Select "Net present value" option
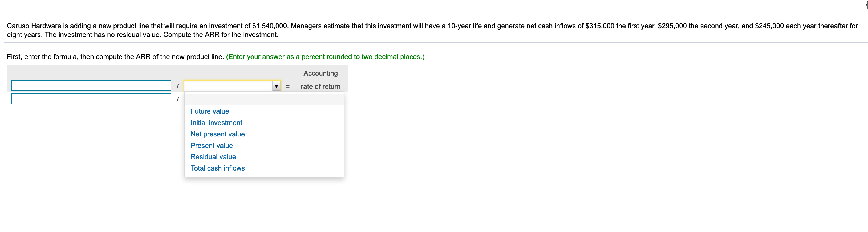Screen dimensions: 868x232 click(218, 134)
